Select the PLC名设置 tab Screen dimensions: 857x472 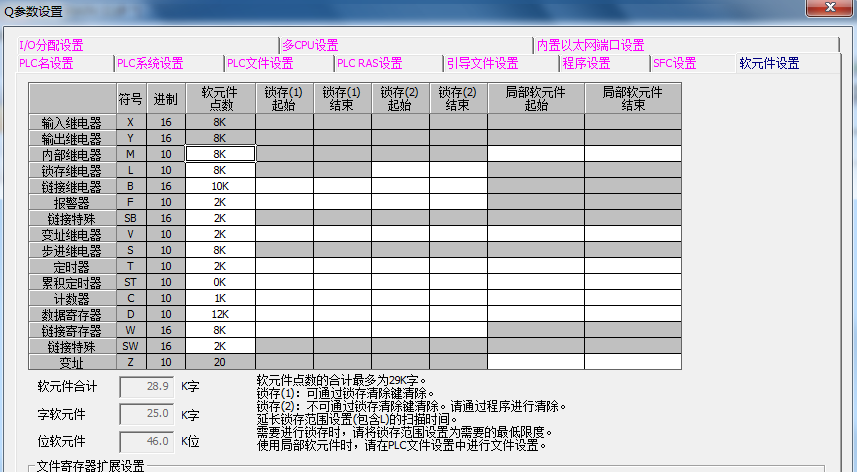pyautogui.click(x=46, y=63)
